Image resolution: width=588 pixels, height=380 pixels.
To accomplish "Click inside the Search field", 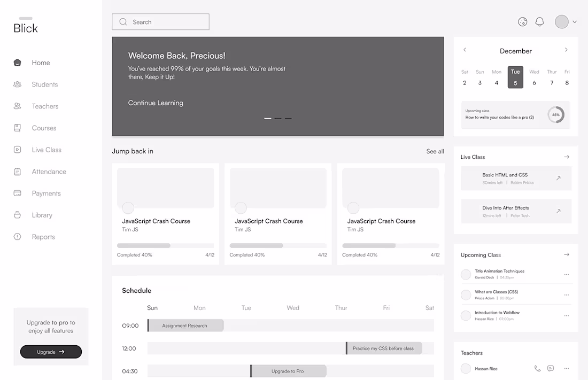I will (x=160, y=22).
